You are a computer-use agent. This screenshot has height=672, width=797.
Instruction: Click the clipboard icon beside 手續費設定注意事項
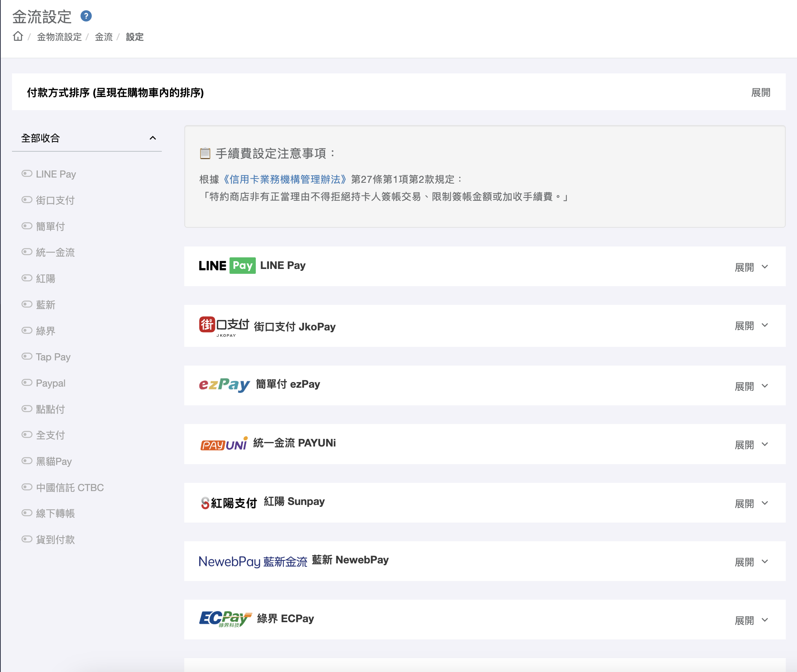(x=205, y=154)
